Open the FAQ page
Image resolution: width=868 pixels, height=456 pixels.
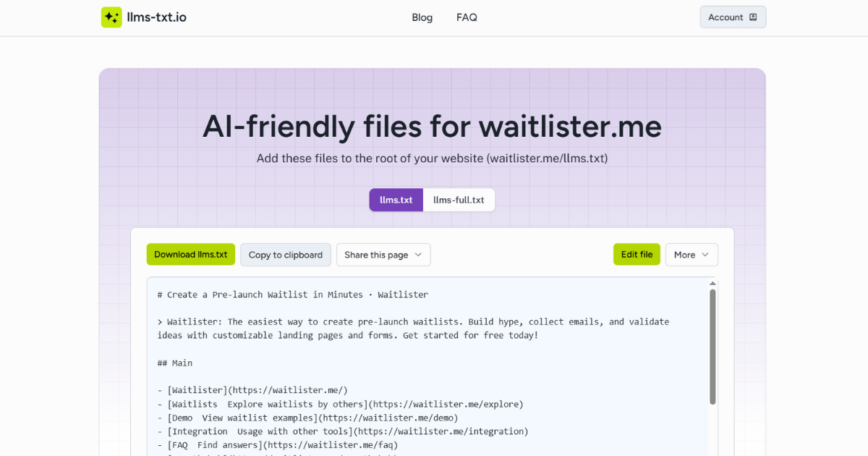[x=467, y=17]
